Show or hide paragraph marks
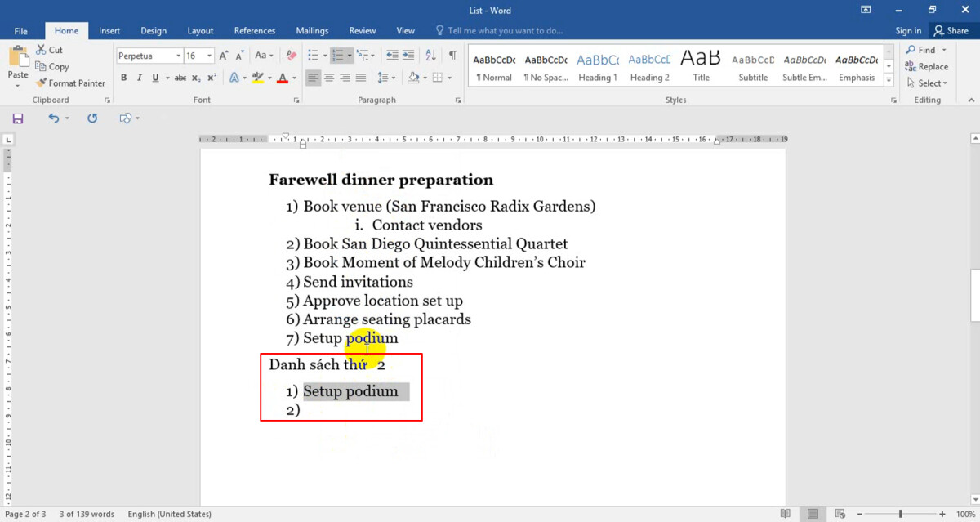Image resolution: width=980 pixels, height=522 pixels. (452, 56)
